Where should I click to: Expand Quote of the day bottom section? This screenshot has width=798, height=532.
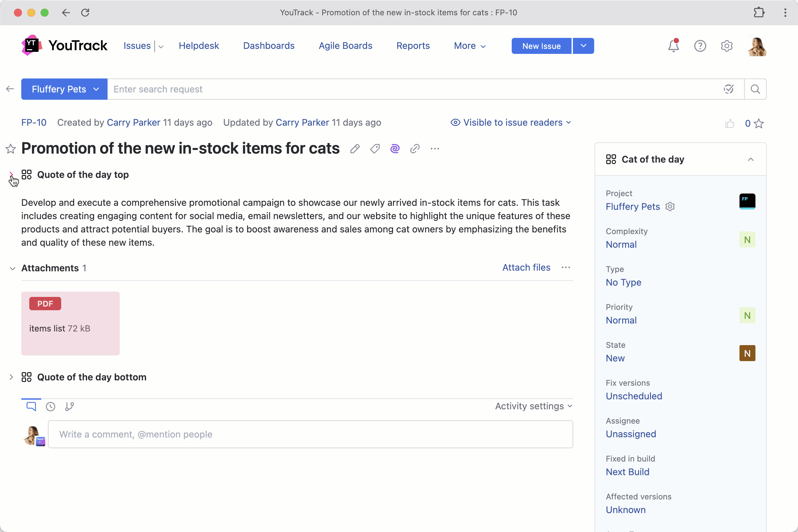click(x=11, y=377)
